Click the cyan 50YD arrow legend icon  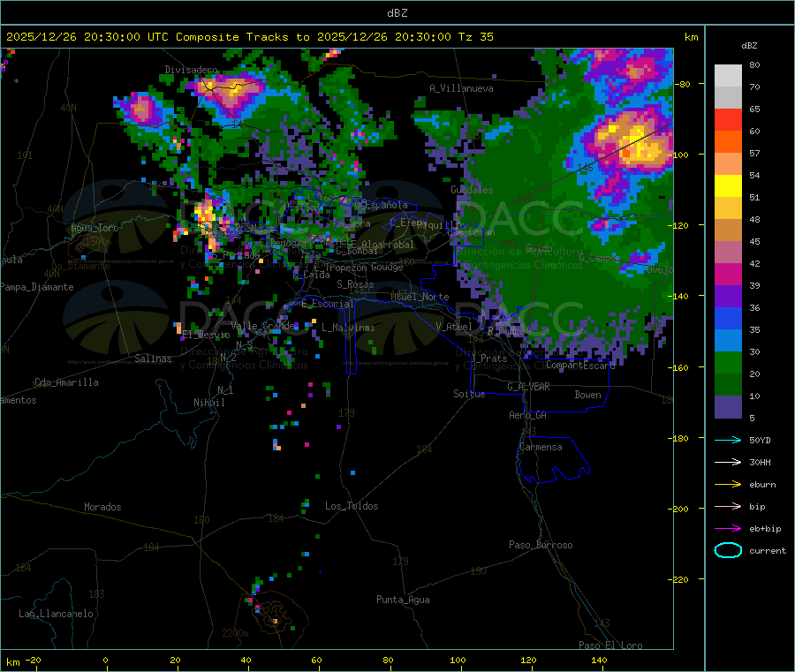pos(728,440)
